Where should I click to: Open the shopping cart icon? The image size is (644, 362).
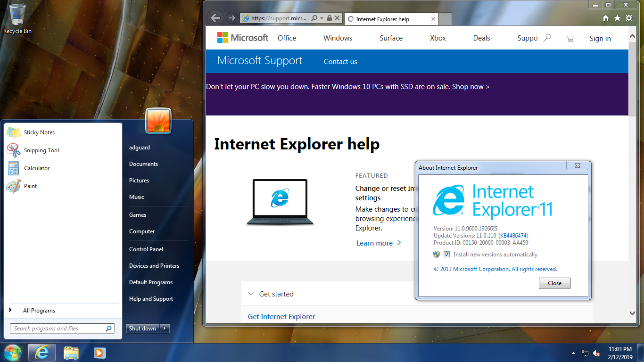tap(570, 39)
